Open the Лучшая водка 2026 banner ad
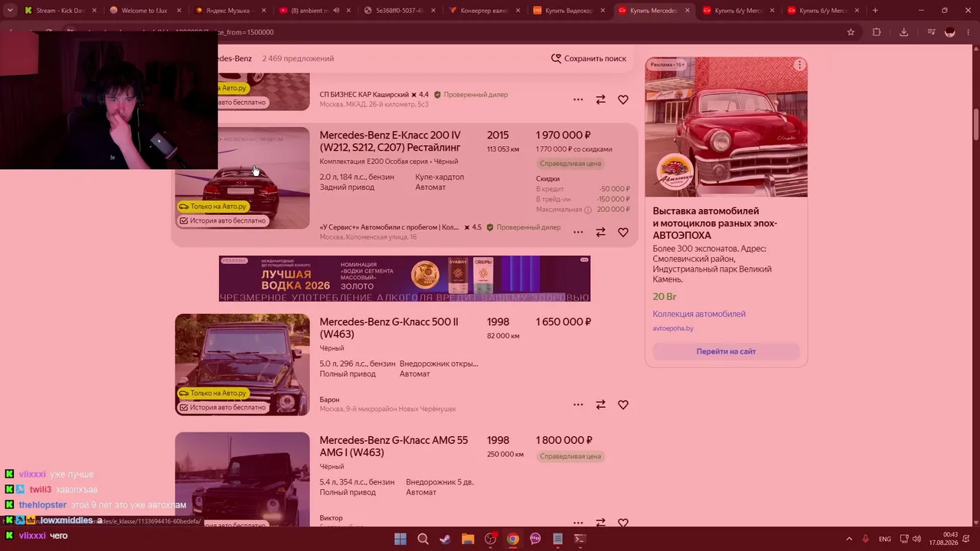The height and width of the screenshot is (551, 980). [x=404, y=279]
